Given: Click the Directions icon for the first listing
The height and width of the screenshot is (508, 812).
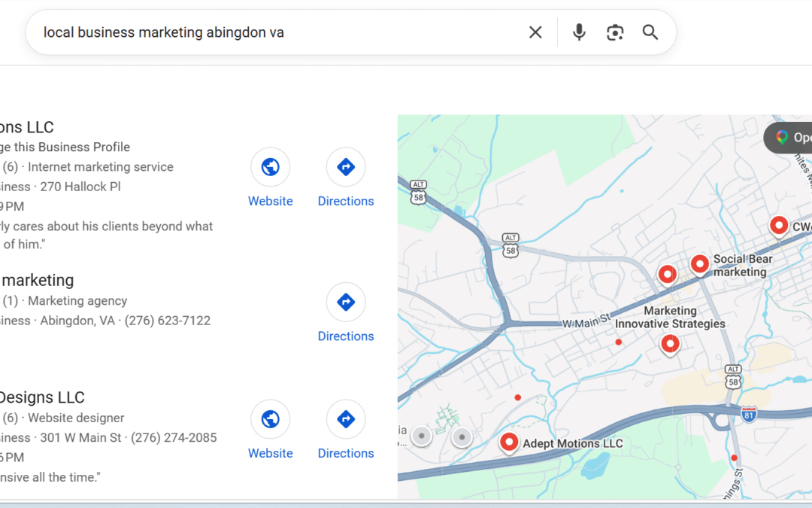Looking at the screenshot, I should click(x=345, y=167).
